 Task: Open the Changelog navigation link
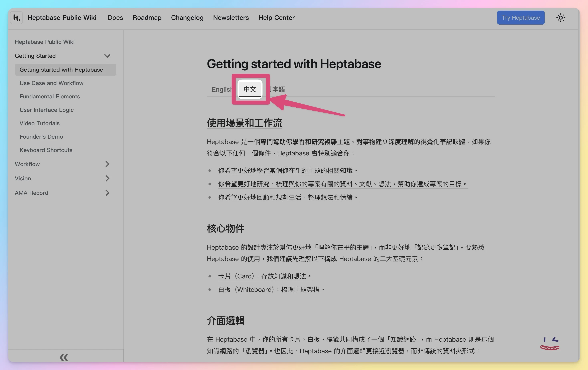tap(187, 18)
